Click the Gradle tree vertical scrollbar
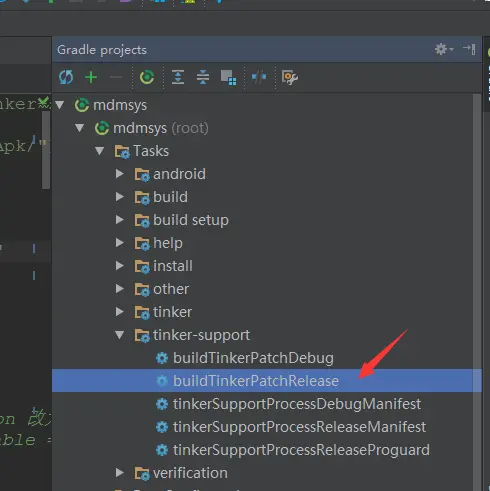 click(477, 292)
